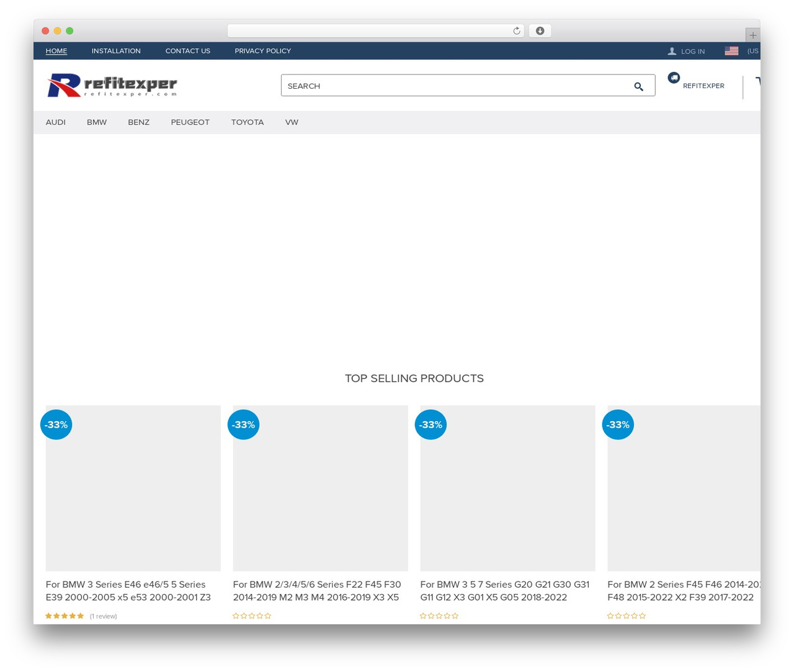Image resolution: width=794 pixels, height=672 pixels.
Task: Open the Privacy Policy page
Action: click(x=263, y=51)
